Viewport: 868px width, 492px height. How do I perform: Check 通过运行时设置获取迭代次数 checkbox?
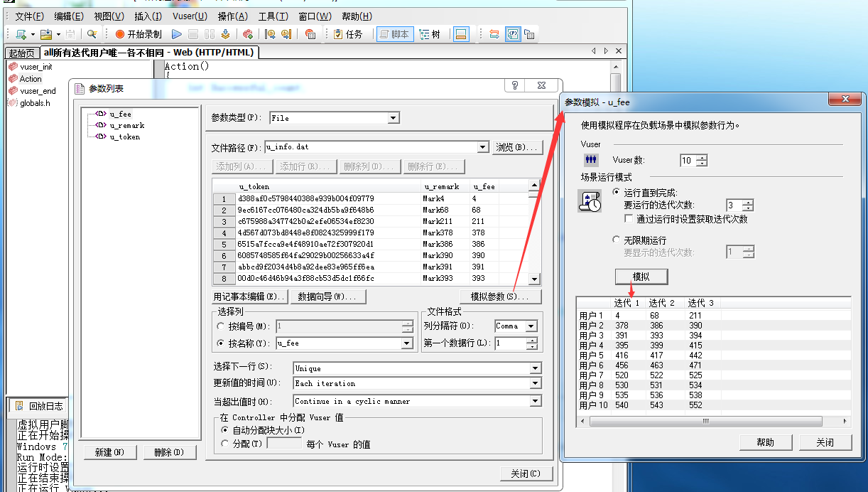click(628, 219)
